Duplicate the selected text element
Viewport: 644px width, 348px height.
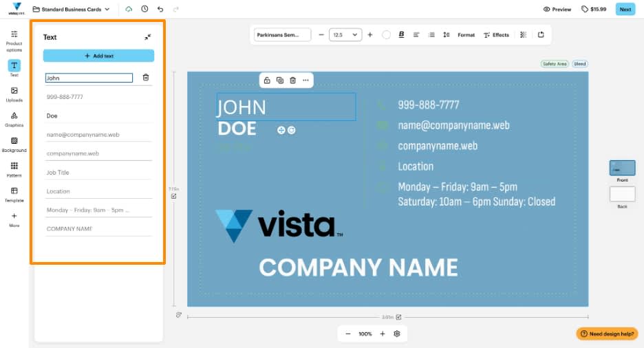pos(280,80)
